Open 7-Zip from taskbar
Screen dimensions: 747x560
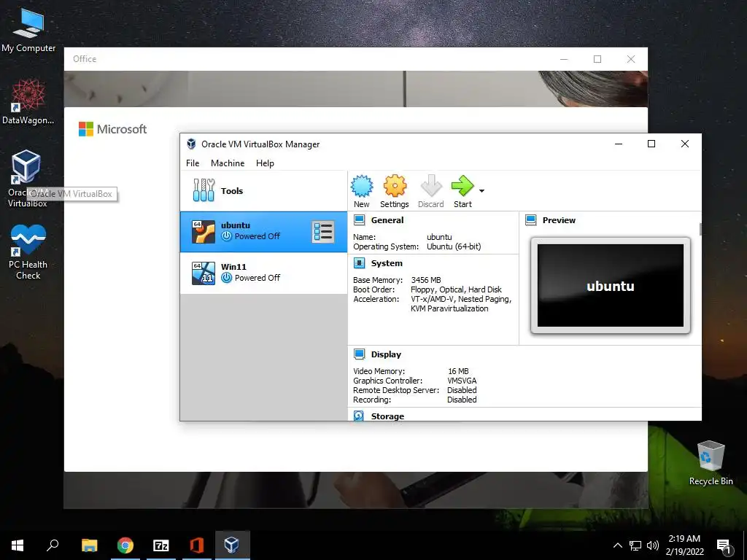[161, 545]
